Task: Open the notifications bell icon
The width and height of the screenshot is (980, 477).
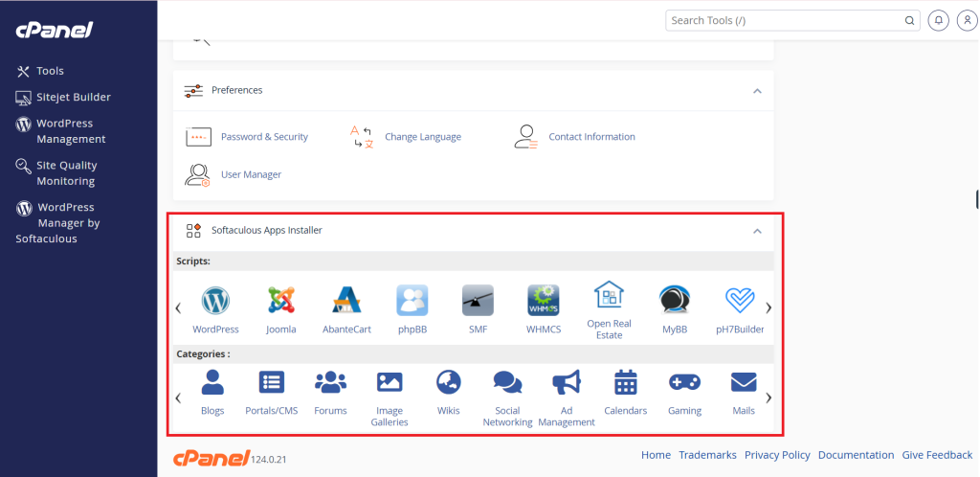Action: click(x=938, y=20)
